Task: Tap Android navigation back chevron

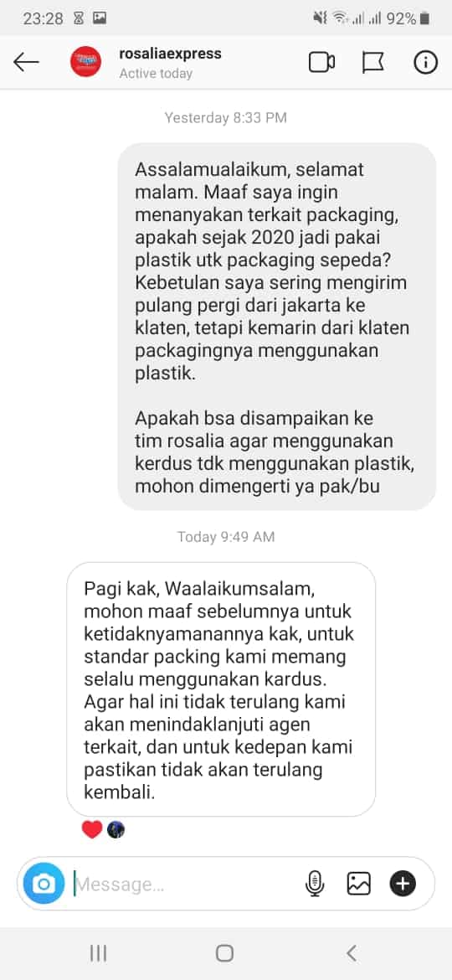Action: [x=352, y=952]
